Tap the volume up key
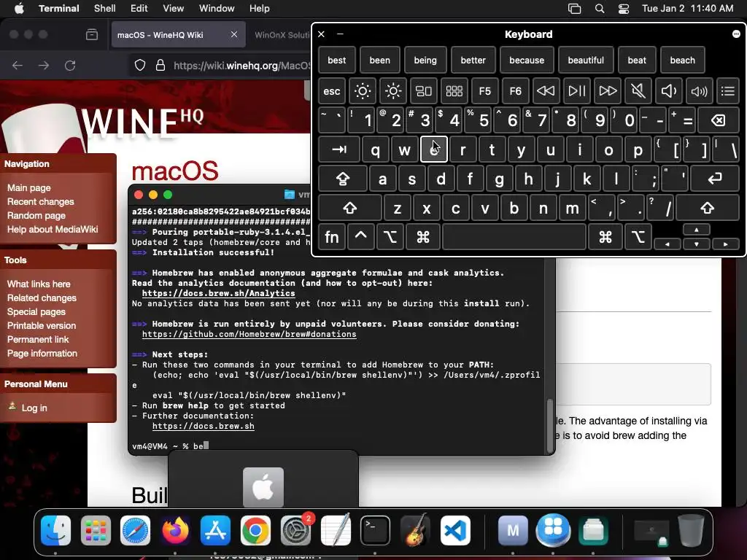The image size is (747, 560). pyautogui.click(x=699, y=90)
